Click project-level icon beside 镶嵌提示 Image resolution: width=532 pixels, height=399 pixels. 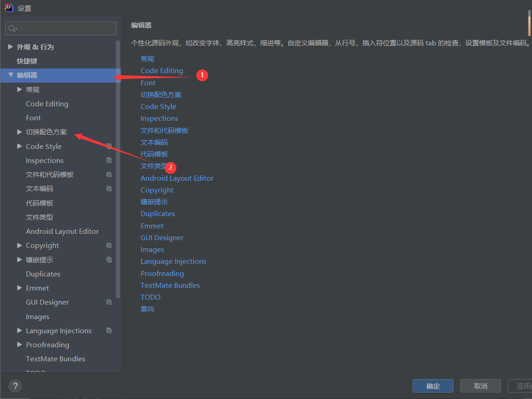(x=109, y=260)
